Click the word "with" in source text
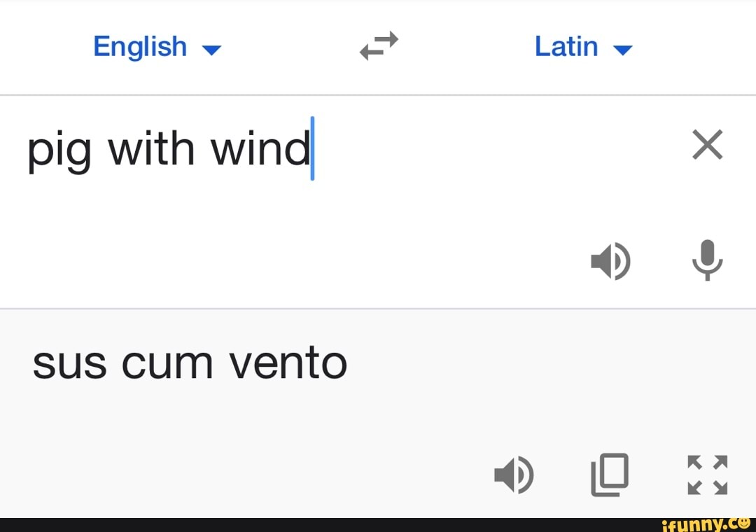Screen dimensions: 756x532 pos(150,148)
